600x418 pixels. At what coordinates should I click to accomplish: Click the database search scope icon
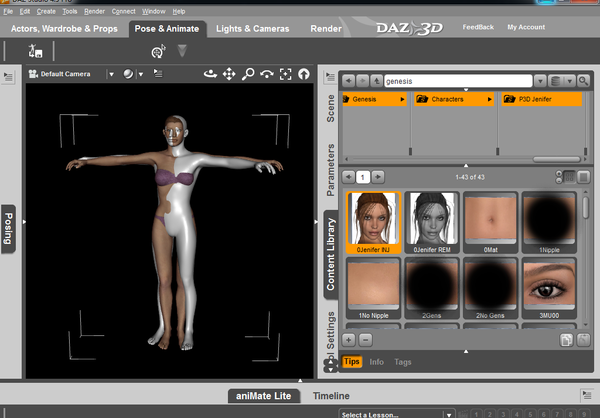pyautogui.click(x=556, y=81)
